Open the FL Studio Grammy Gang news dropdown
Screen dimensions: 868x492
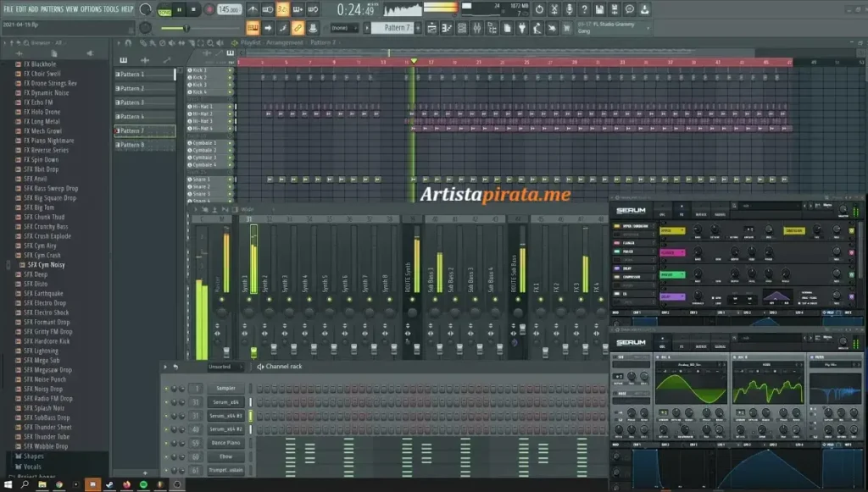(613, 28)
